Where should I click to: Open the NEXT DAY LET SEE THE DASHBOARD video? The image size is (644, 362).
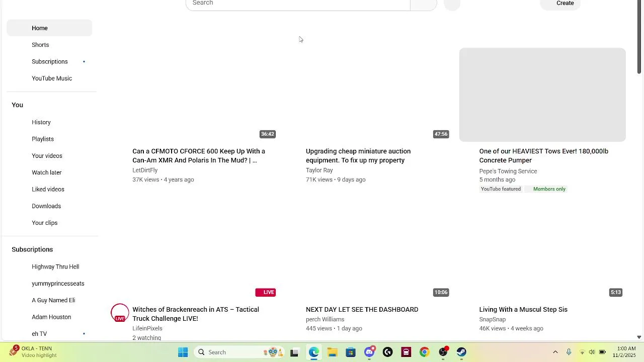pos(362,310)
